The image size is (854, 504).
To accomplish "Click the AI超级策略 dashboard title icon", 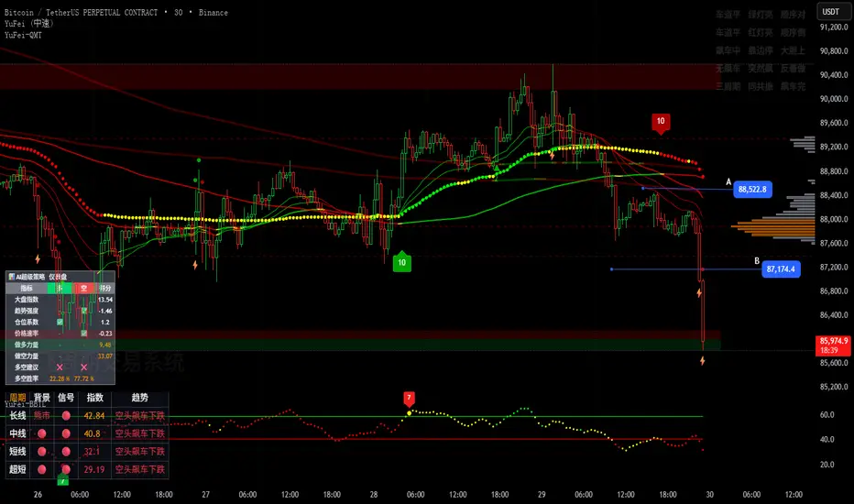I will (11, 277).
